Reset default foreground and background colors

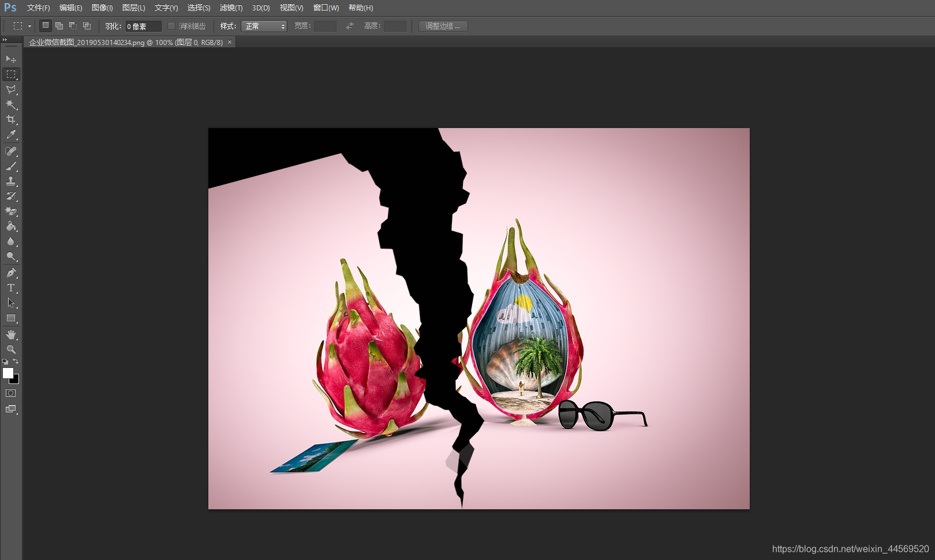click(x=5, y=362)
